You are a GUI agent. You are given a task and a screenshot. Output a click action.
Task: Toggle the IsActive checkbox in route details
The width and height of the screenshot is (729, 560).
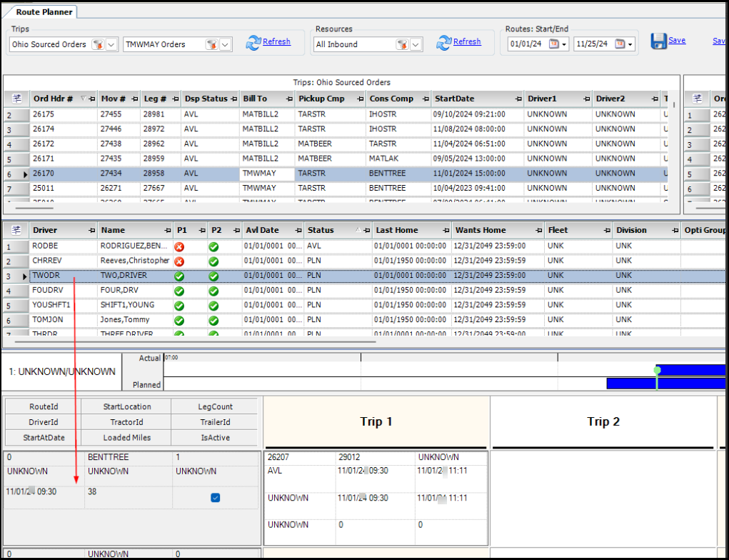215,498
